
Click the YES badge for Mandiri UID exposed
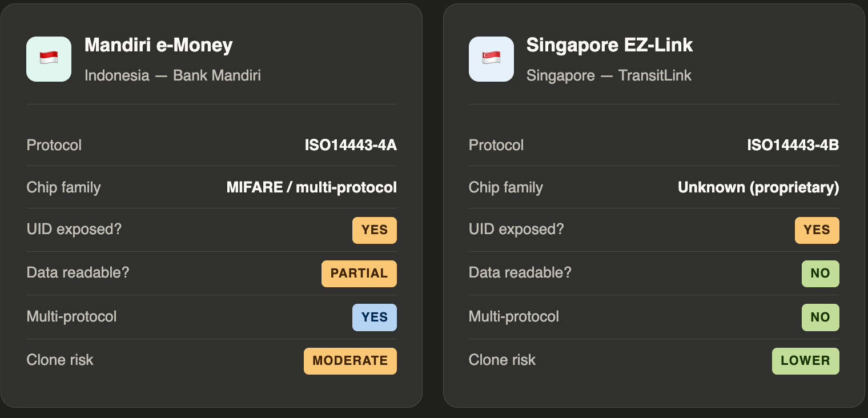375,230
